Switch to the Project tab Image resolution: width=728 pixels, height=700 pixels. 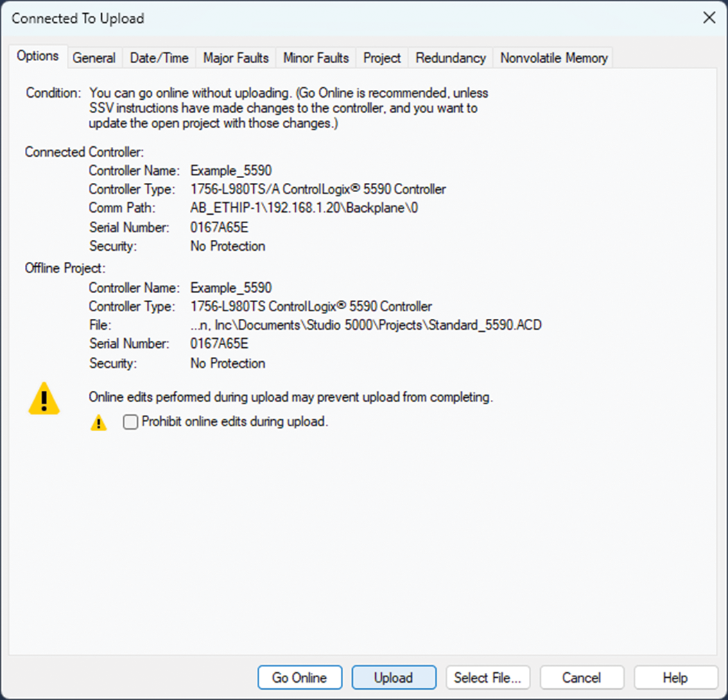coord(381,58)
